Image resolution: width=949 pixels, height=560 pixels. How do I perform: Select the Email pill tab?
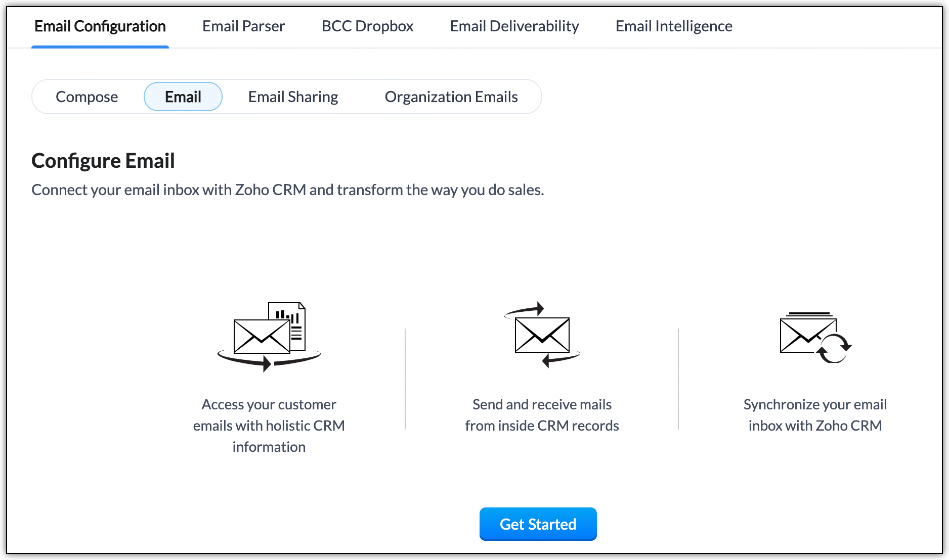(183, 97)
